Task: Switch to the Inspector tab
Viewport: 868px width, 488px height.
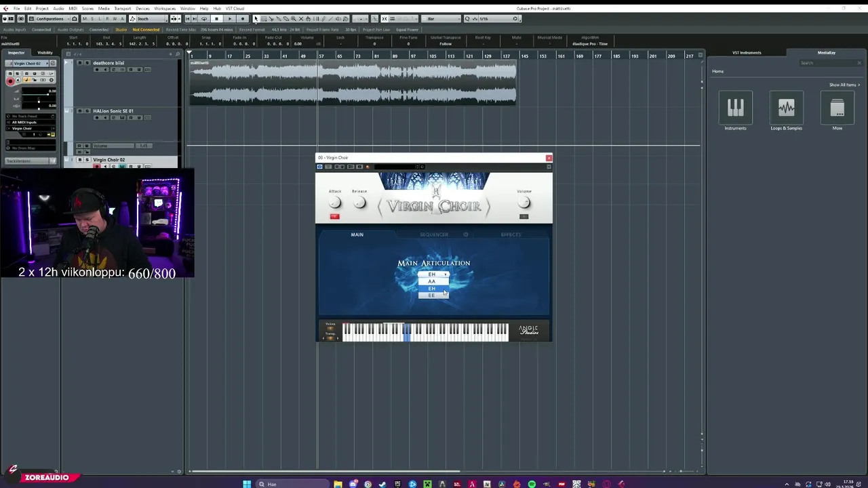Action: point(16,53)
